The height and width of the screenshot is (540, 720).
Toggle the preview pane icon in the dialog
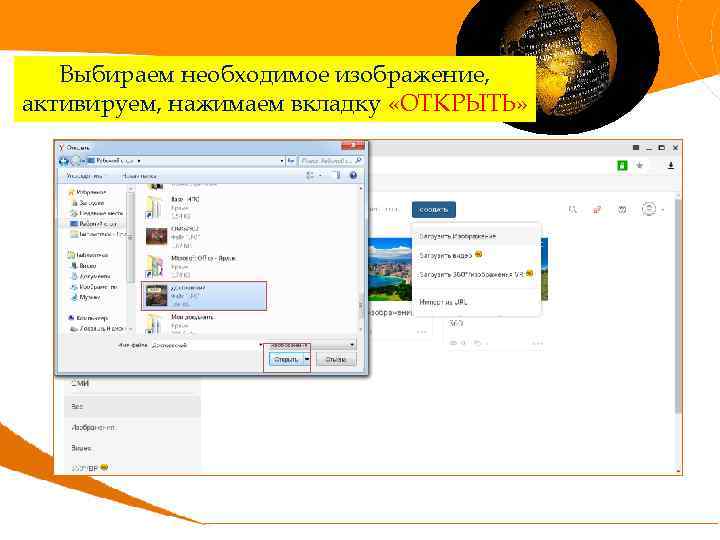[337, 175]
